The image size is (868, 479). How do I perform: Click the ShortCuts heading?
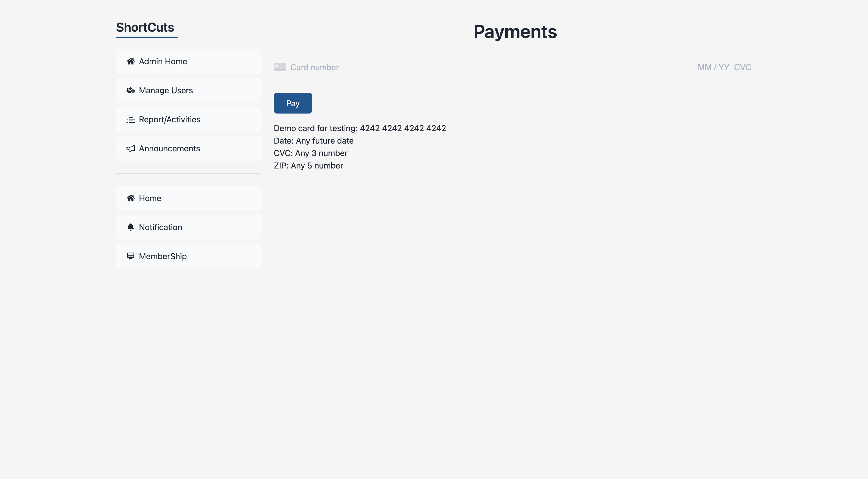pos(145,28)
